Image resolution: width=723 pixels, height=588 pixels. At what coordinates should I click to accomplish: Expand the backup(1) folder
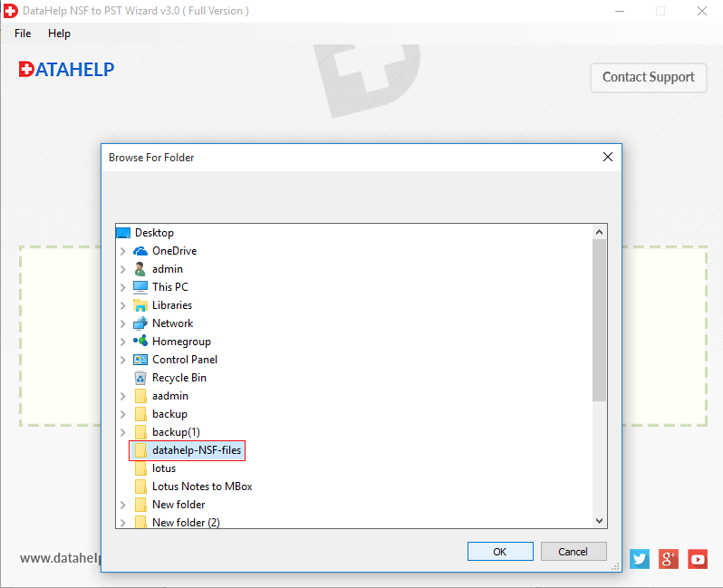click(123, 432)
